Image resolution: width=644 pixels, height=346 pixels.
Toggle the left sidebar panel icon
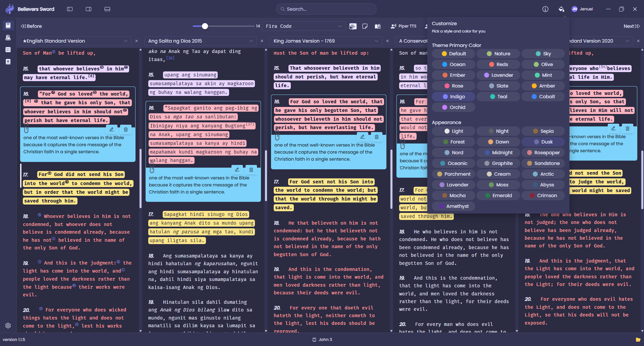[x=70, y=9]
